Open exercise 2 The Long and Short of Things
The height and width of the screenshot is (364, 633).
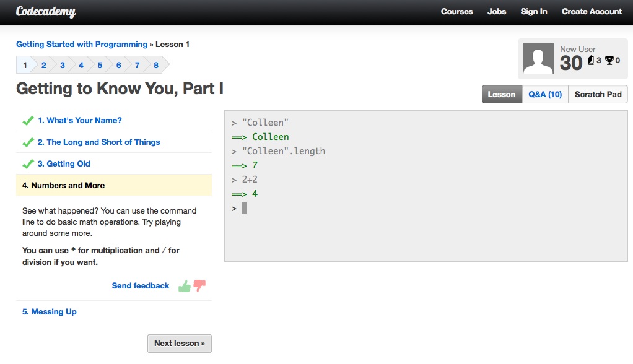[99, 142]
